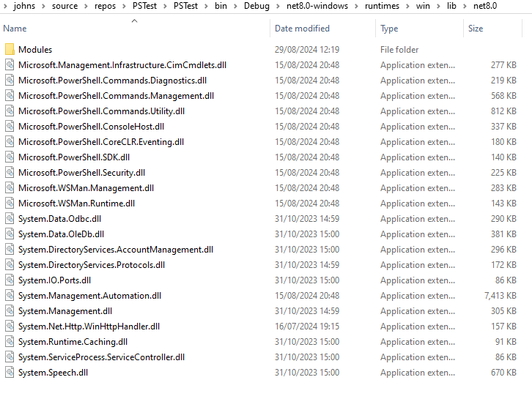Go to repos breadcrumb segment
The height and width of the screenshot is (399, 532).
(106, 6)
